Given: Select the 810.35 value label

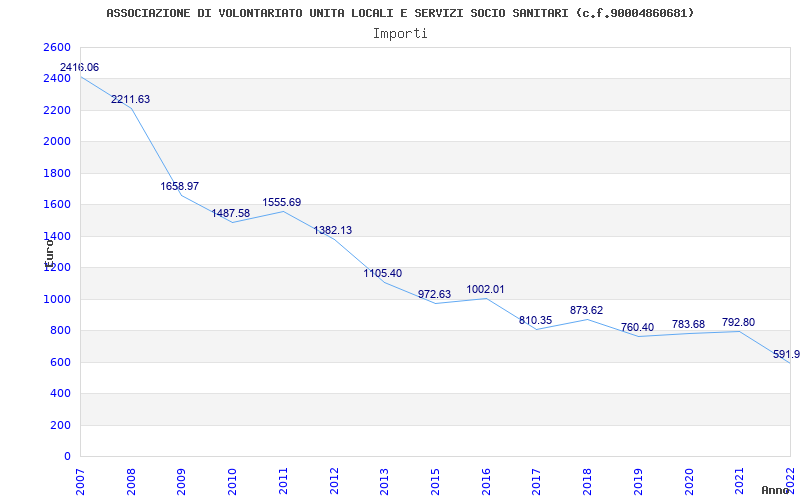Looking at the screenshot, I should (x=535, y=321).
